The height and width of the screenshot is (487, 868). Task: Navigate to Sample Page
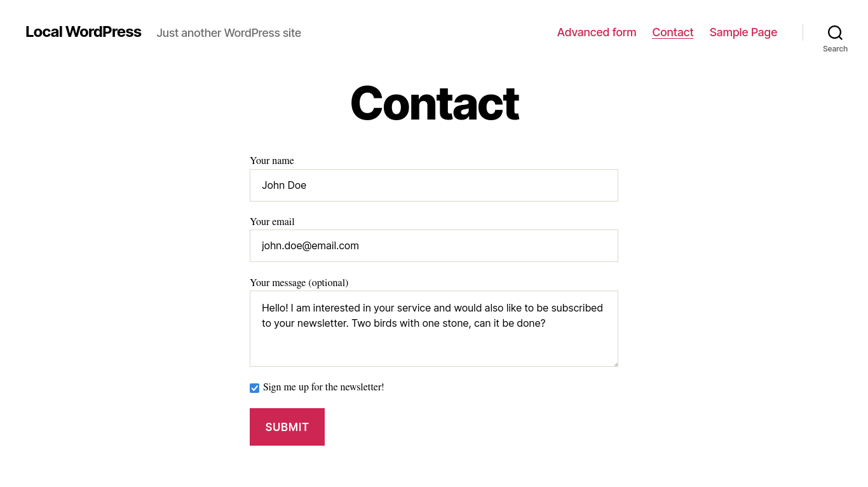pyautogui.click(x=743, y=32)
